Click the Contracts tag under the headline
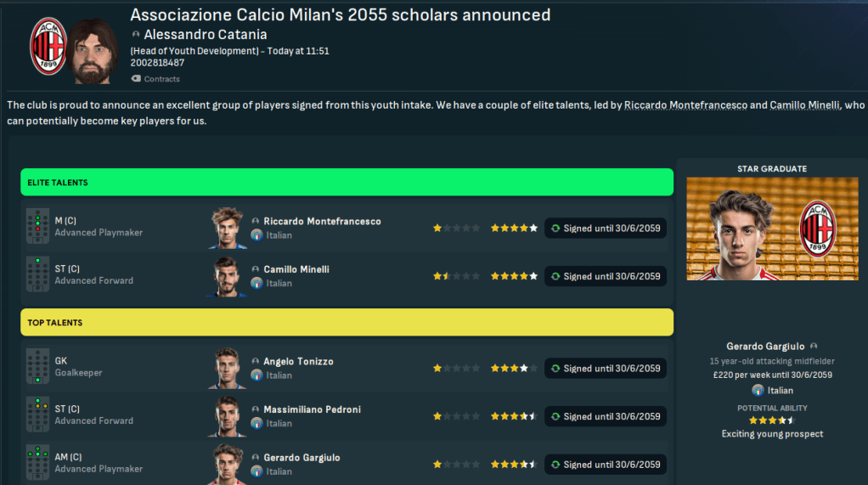 pos(155,79)
